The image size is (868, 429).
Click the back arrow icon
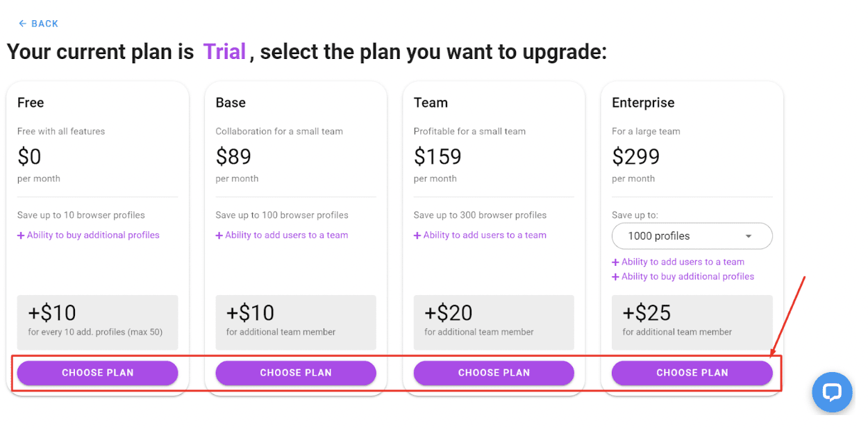pos(22,24)
